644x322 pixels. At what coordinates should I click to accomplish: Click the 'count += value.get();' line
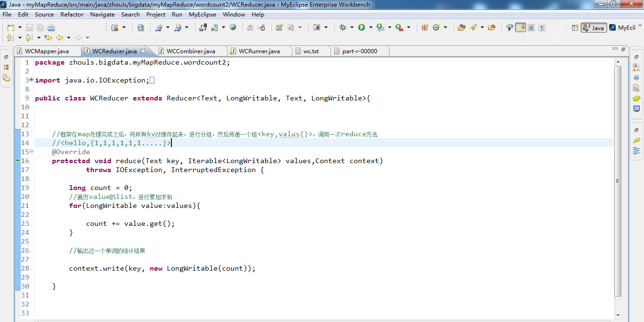pyautogui.click(x=130, y=223)
